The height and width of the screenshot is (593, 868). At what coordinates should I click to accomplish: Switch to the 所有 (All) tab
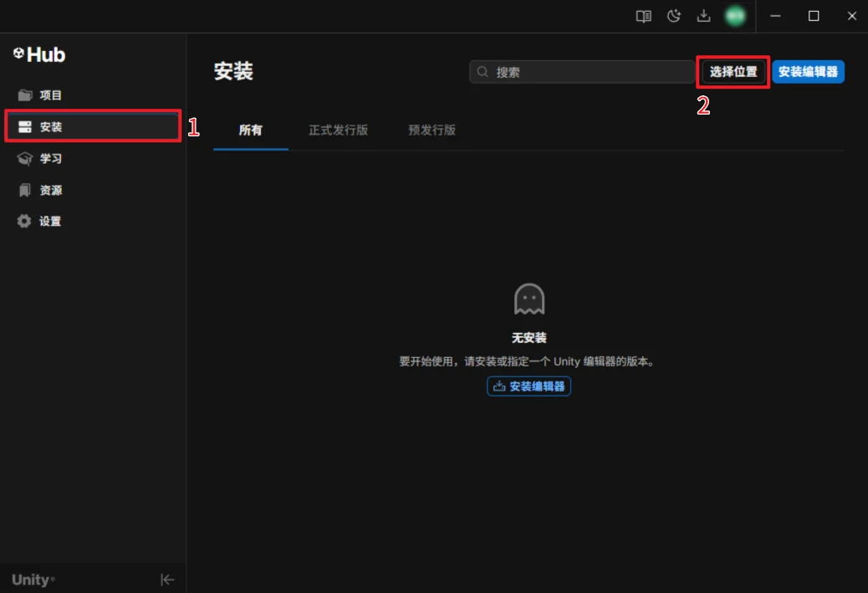[x=251, y=130]
